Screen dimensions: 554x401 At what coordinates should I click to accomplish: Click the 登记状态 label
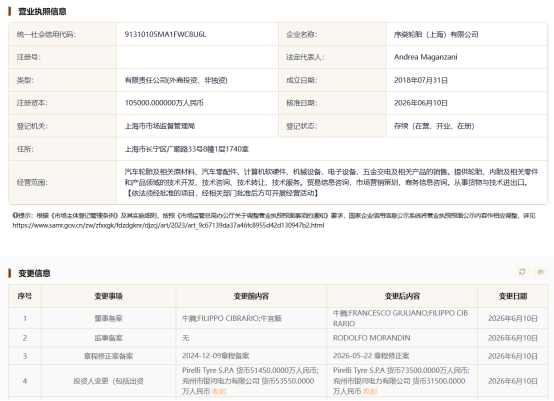click(302, 126)
